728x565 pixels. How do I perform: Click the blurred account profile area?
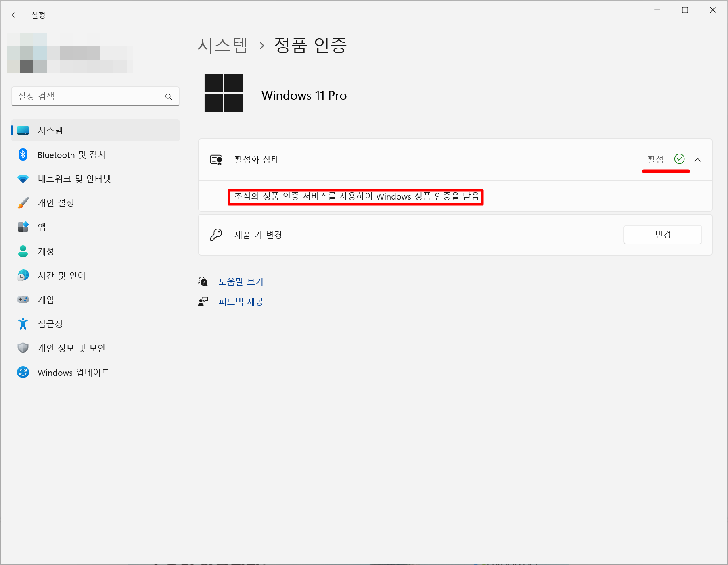tap(70, 53)
